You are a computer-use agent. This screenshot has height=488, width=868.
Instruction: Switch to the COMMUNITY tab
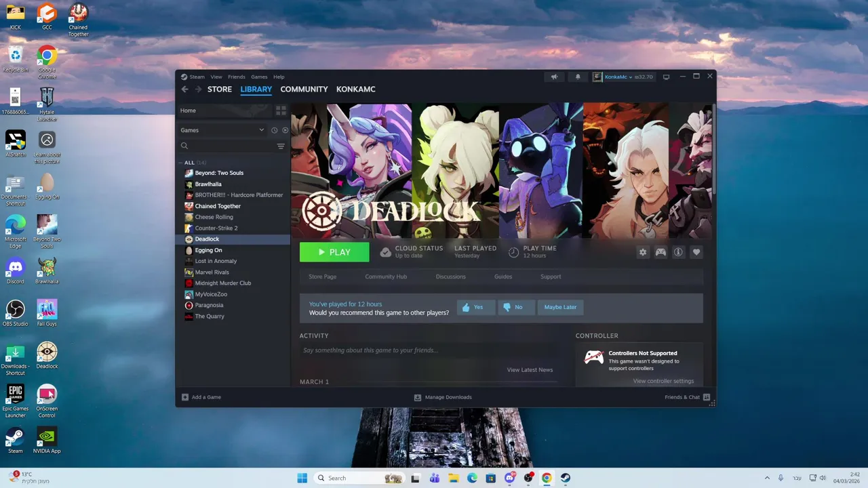click(x=304, y=89)
